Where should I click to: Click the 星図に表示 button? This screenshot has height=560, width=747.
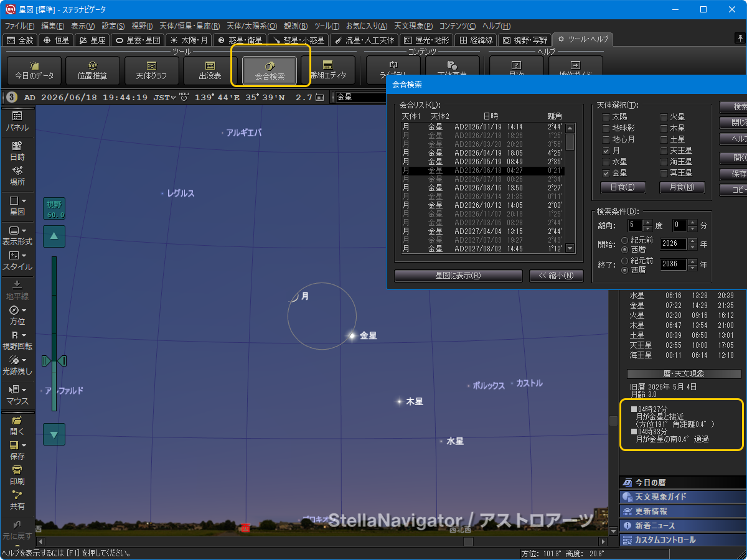pos(458,276)
